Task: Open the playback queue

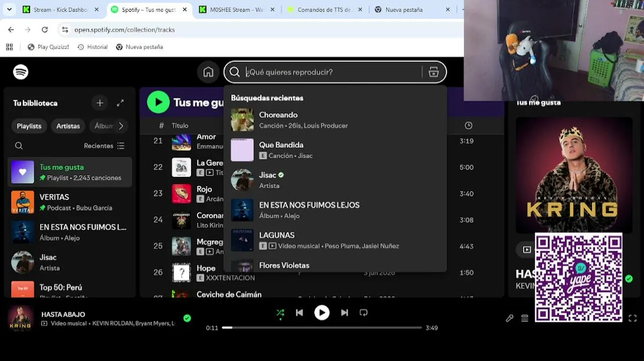Action: pos(525,318)
